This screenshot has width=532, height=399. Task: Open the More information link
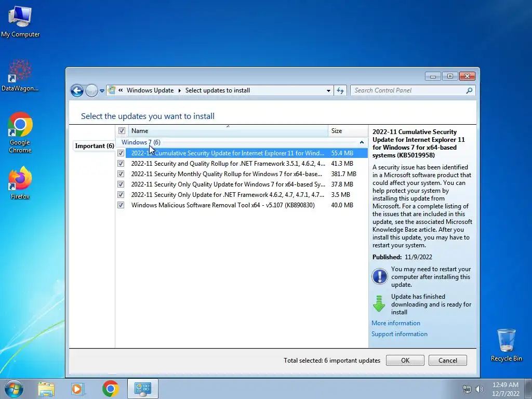(x=395, y=323)
